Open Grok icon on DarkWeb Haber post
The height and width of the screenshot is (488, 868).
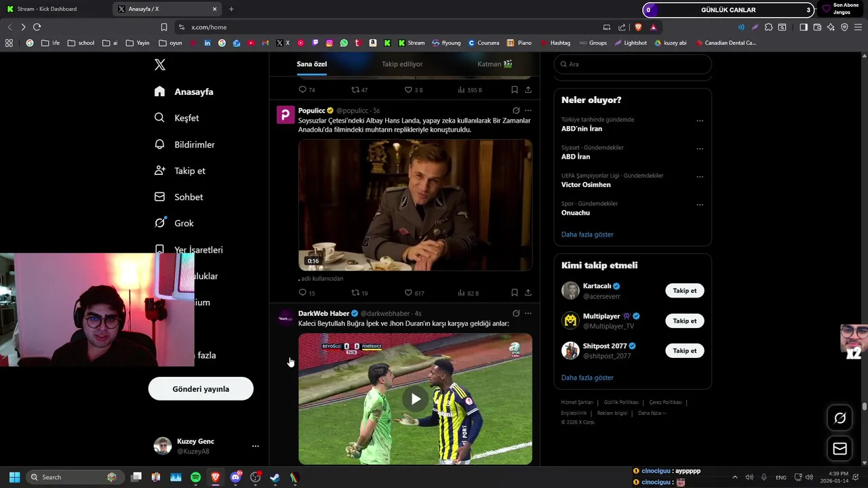tap(516, 313)
